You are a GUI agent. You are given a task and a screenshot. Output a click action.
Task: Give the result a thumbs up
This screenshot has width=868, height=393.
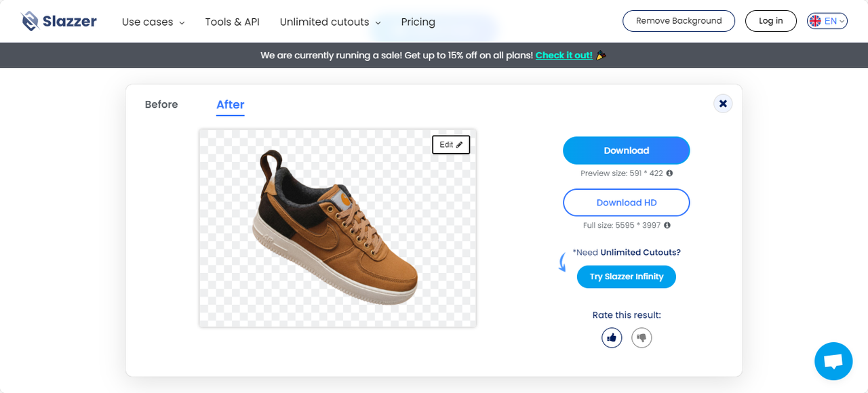tap(612, 337)
